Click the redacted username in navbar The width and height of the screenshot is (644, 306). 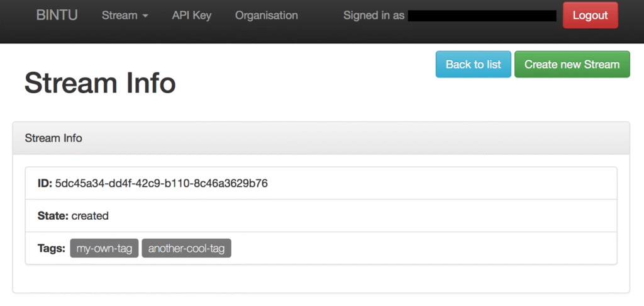(x=482, y=16)
